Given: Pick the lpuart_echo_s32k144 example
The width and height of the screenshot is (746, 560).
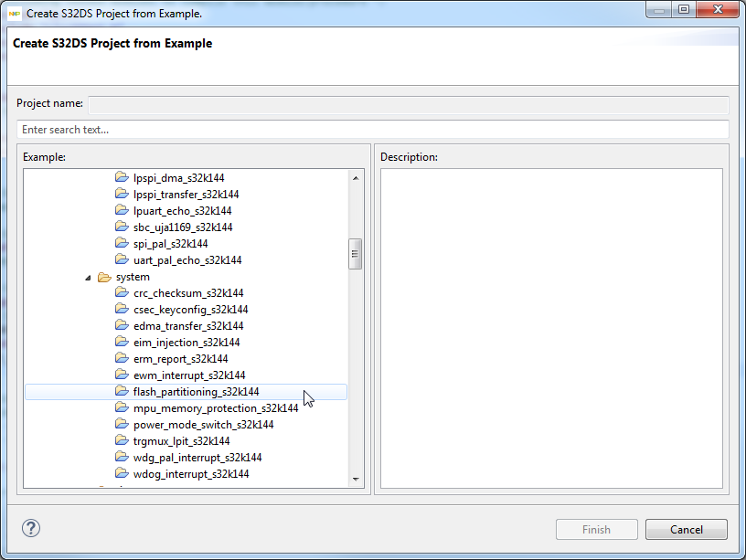Looking at the screenshot, I should (182, 211).
